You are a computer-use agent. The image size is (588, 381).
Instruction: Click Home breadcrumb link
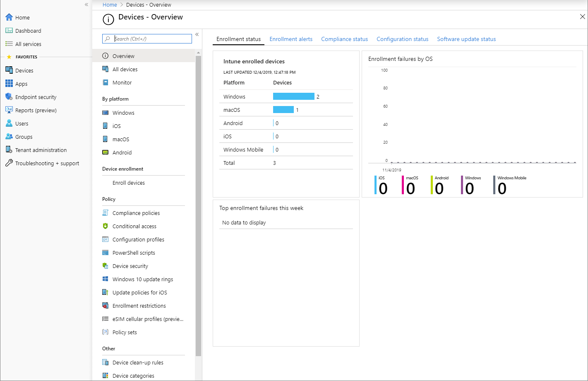coord(110,5)
